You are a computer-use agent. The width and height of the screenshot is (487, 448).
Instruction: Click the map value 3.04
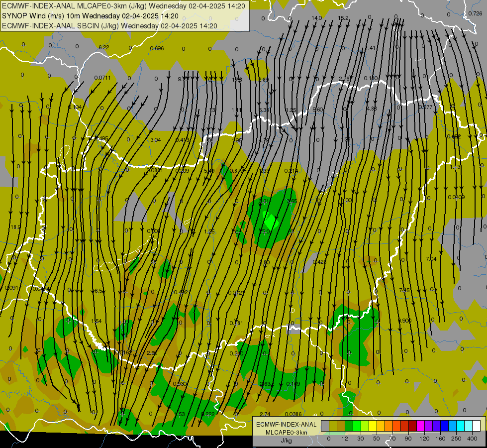pyautogui.click(x=156, y=140)
